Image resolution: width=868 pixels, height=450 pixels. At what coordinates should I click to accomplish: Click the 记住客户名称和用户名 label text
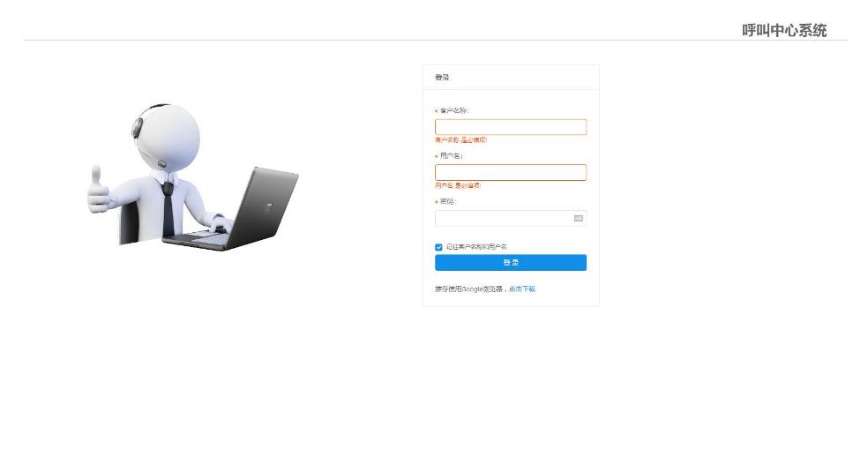[476, 247]
